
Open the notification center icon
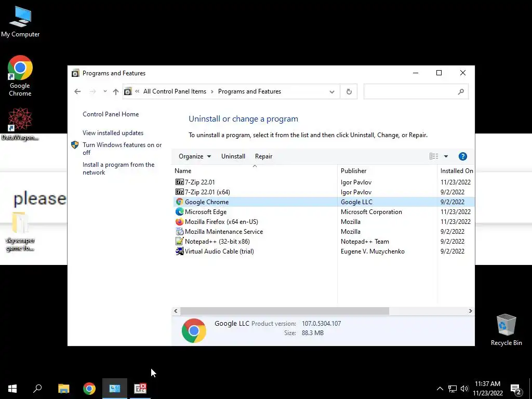pyautogui.click(x=516, y=389)
